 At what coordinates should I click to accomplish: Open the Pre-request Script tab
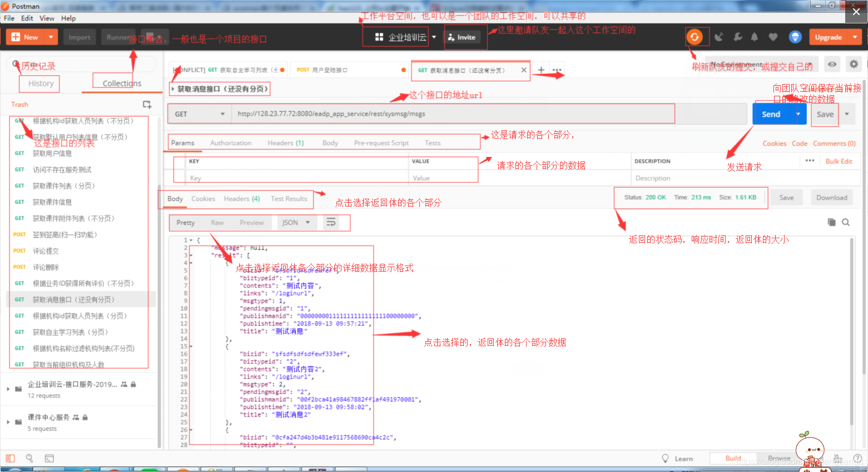click(381, 143)
